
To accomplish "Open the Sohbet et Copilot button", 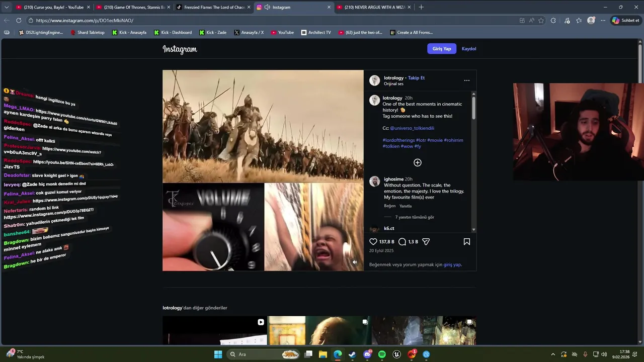I will [x=626, y=21].
